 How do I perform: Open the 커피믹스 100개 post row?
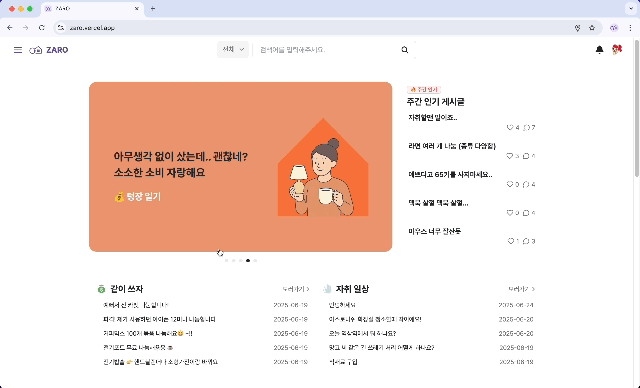click(205, 333)
